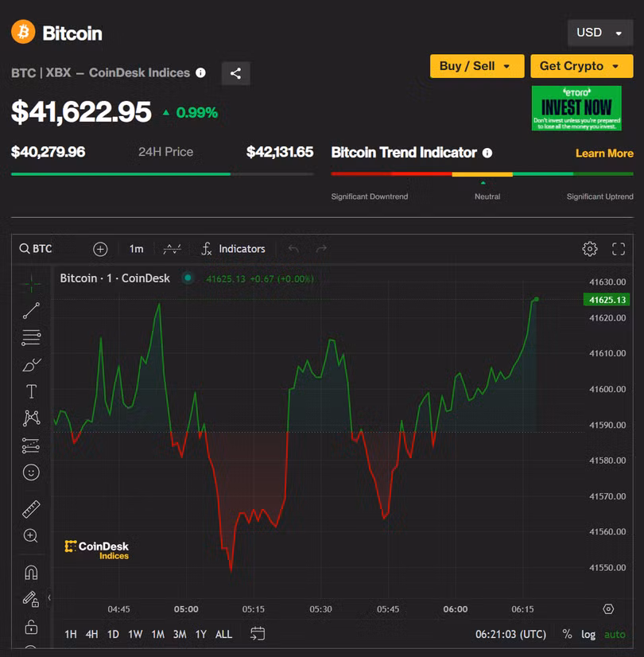Collapse the drawing toolbar arrow

pos(49,598)
